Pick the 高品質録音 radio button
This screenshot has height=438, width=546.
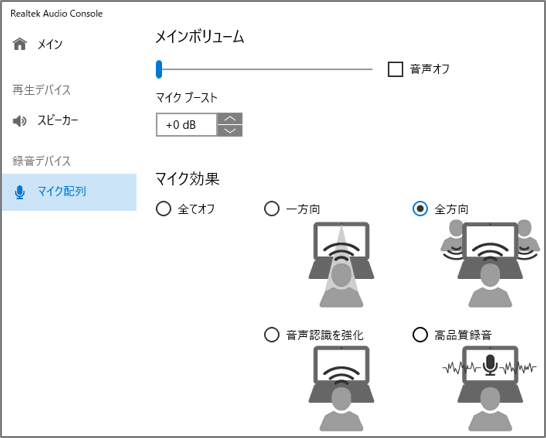(x=420, y=335)
